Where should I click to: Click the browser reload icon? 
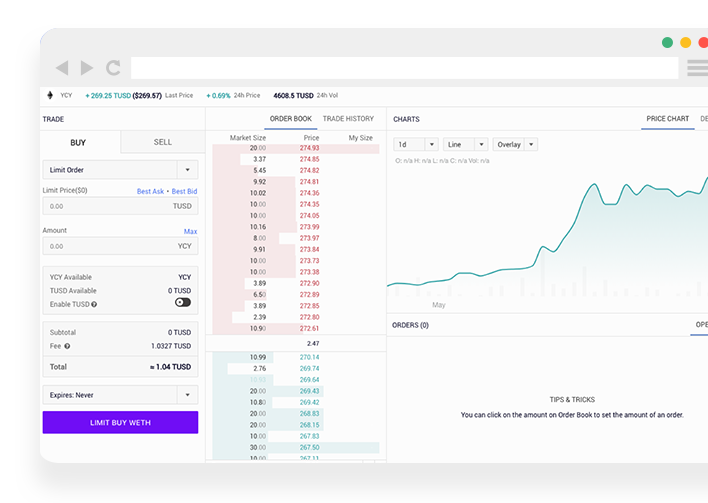tap(113, 68)
